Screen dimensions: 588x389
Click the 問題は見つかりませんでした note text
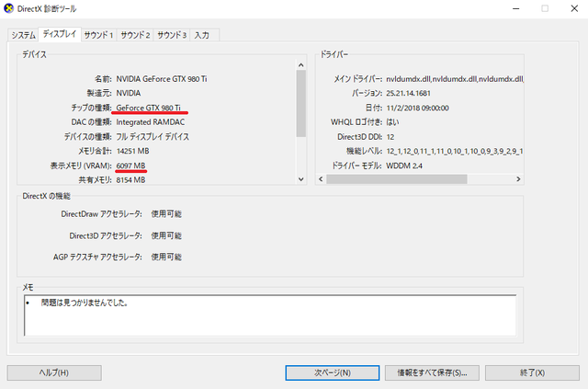click(x=85, y=303)
